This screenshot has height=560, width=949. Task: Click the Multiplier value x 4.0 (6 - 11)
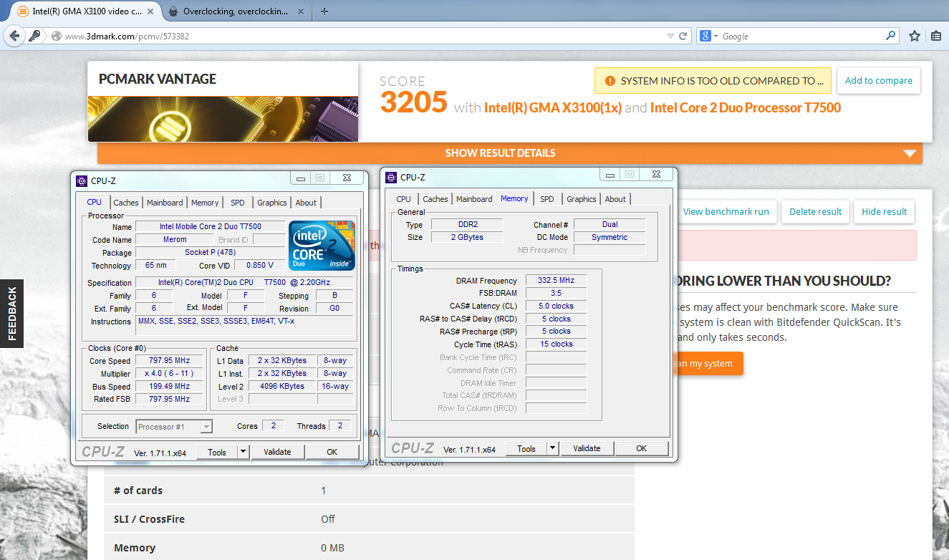(x=170, y=373)
